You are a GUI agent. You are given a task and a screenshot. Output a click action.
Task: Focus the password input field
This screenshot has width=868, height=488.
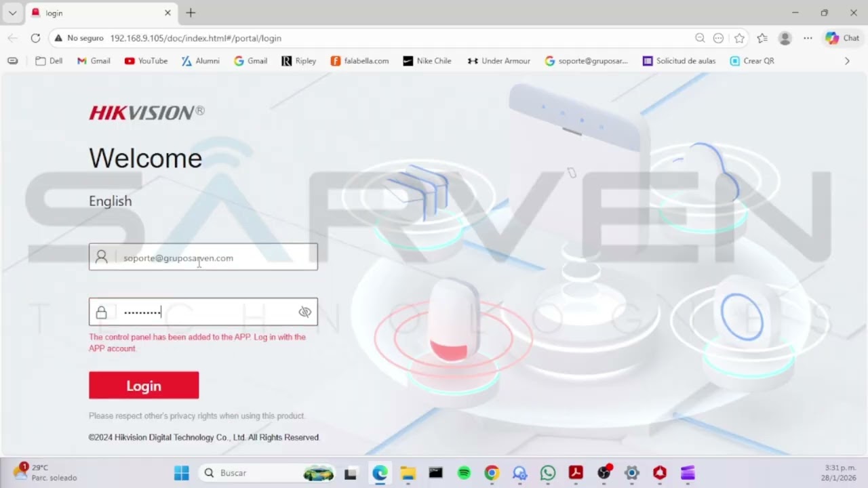coord(203,312)
